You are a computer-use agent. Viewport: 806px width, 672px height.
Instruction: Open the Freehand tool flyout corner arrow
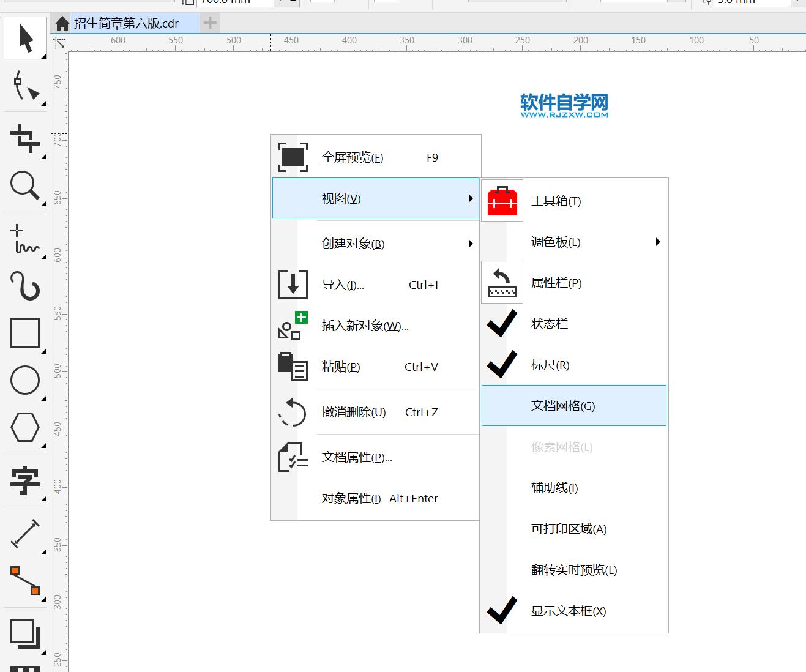click(43, 258)
